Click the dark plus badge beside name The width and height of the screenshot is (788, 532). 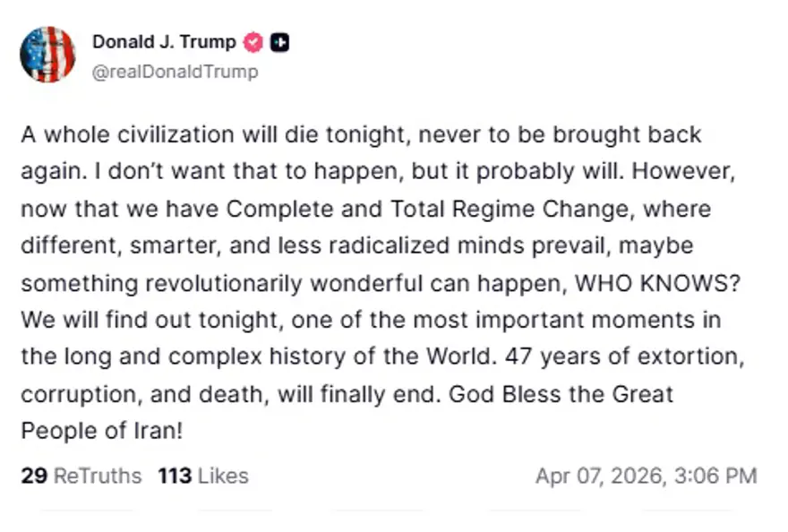(280, 42)
